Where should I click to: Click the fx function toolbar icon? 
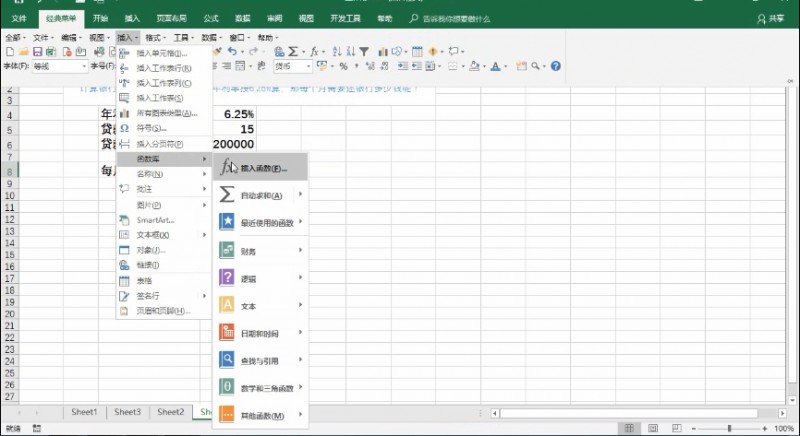(x=314, y=52)
